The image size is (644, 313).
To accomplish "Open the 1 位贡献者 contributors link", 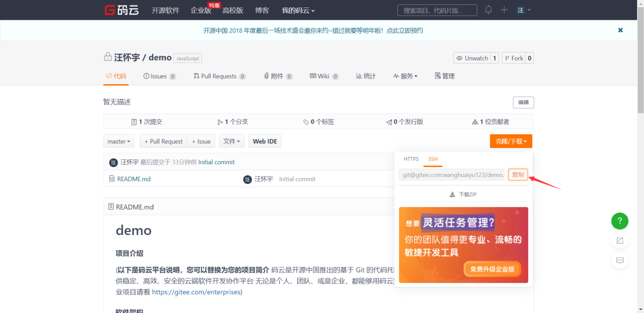I will [x=490, y=122].
